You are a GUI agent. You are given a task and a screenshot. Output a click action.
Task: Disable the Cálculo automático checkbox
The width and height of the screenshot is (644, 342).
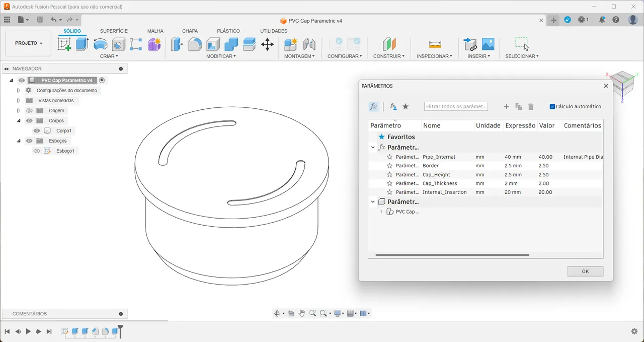(552, 106)
